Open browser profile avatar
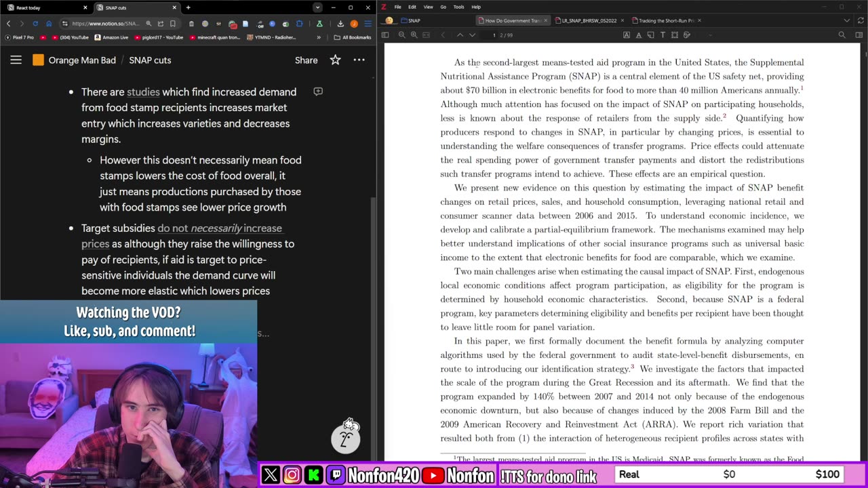868x488 pixels. click(x=353, y=23)
